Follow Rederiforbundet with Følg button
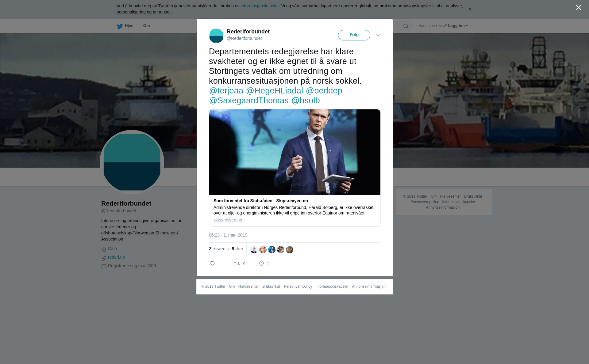The image size is (589, 364). pyautogui.click(x=354, y=35)
